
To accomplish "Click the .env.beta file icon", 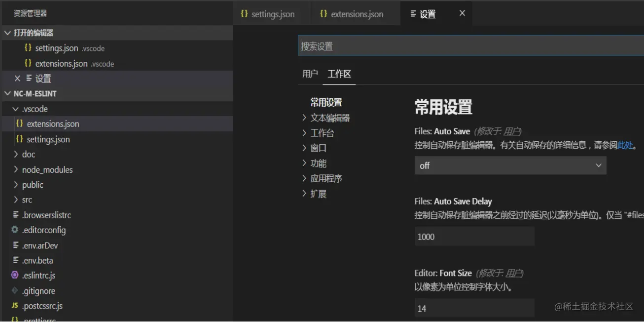I will coord(16,260).
